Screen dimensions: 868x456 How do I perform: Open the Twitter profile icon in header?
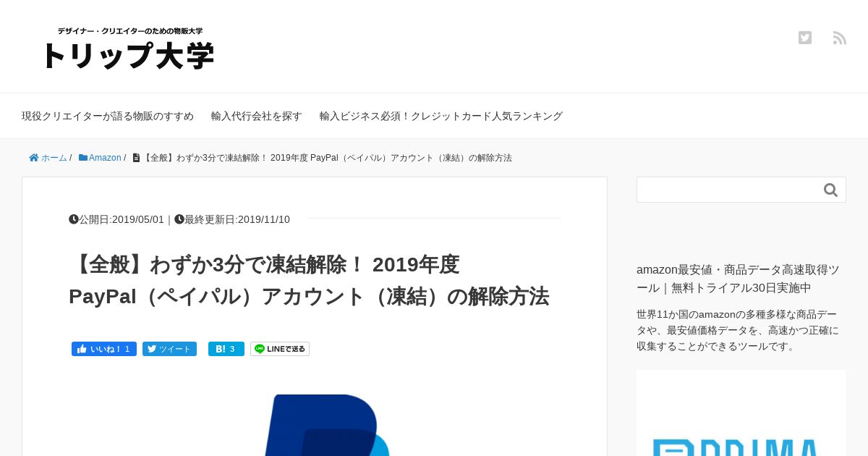tap(805, 38)
